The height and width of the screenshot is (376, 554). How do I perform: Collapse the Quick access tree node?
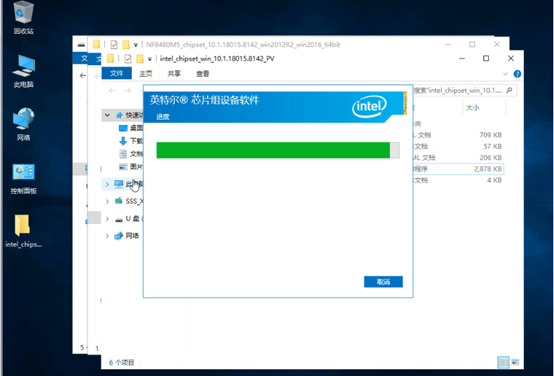coord(107,115)
